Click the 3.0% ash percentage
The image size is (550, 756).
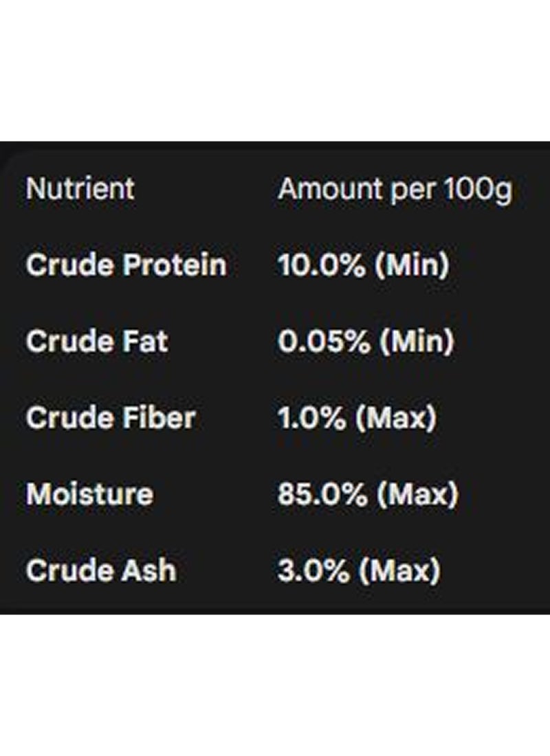(313, 570)
